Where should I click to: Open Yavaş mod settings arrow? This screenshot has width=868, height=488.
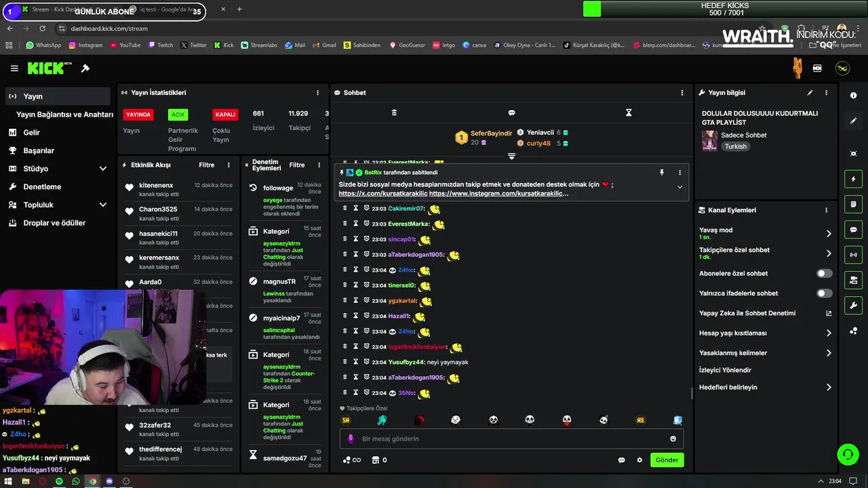pyautogui.click(x=829, y=234)
